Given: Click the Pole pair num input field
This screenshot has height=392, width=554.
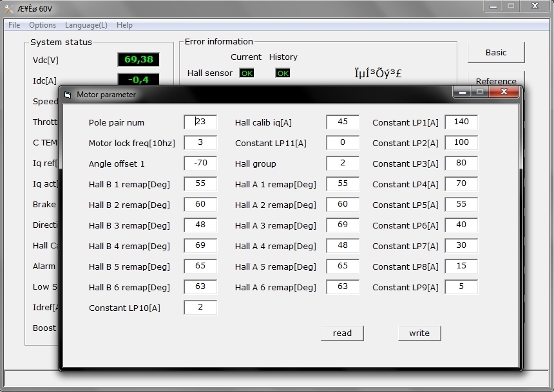Looking at the screenshot, I should click(200, 122).
